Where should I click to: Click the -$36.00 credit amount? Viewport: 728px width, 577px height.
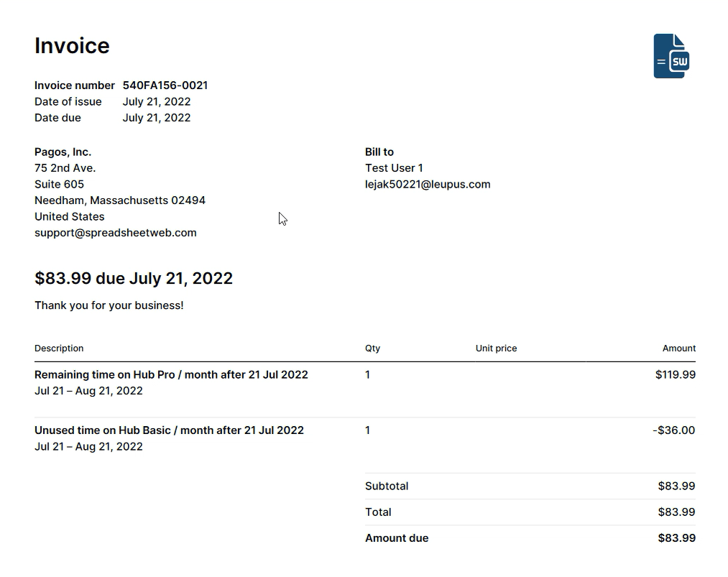(673, 430)
